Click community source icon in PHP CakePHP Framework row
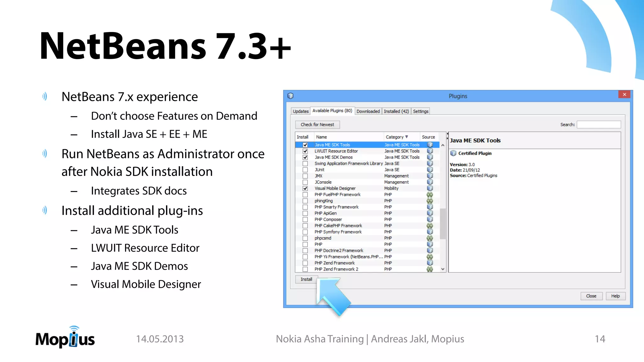 click(430, 226)
